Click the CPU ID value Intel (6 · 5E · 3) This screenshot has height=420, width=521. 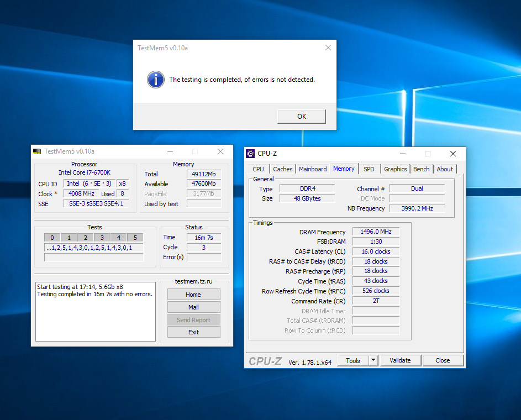(x=90, y=183)
